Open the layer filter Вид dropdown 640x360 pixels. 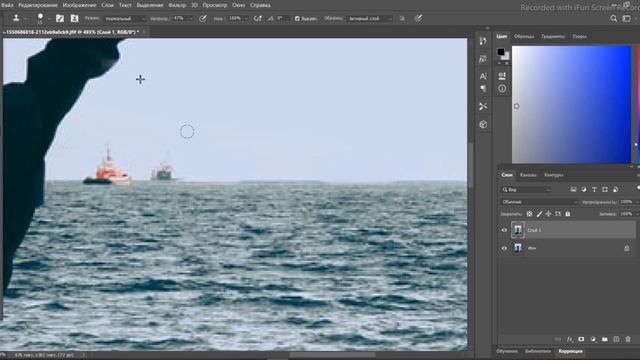point(526,190)
